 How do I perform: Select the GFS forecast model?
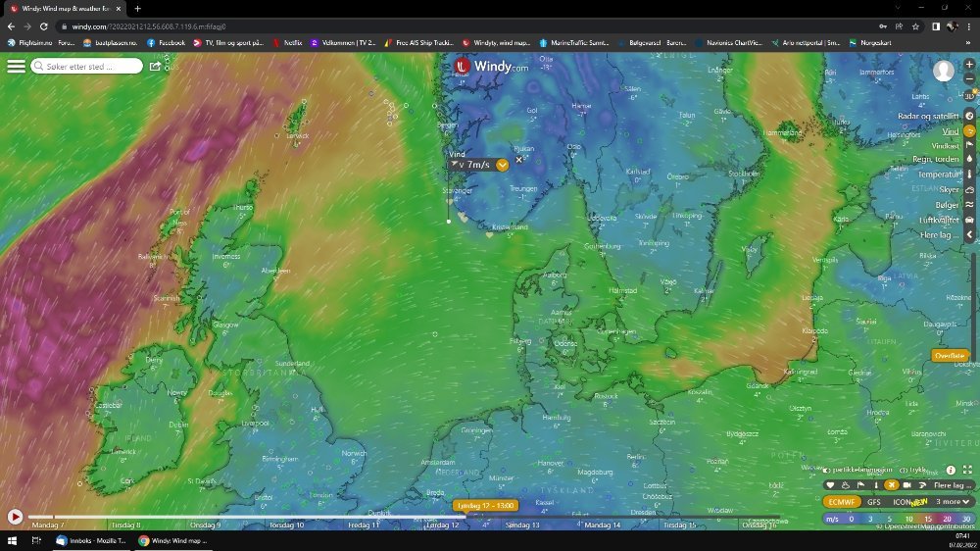(x=874, y=502)
